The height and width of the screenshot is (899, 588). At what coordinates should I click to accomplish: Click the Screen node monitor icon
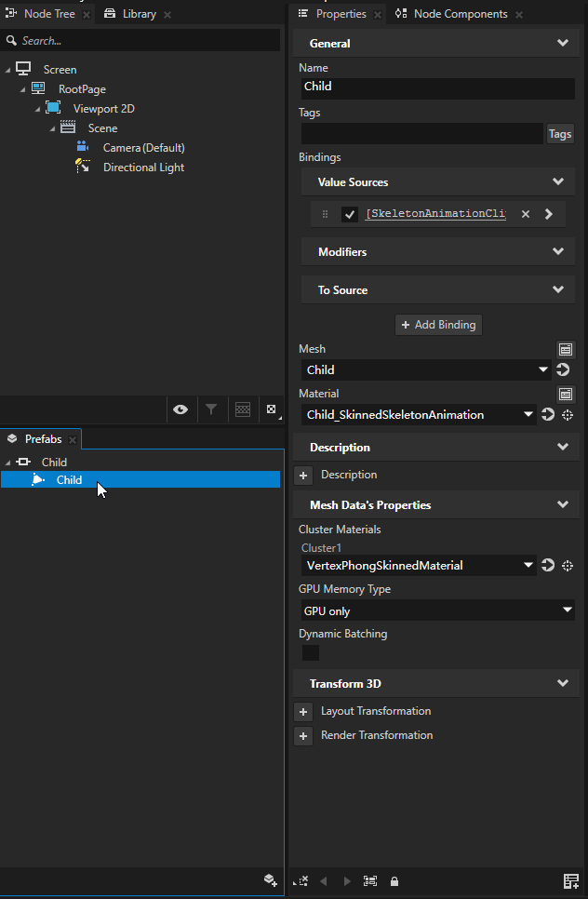[23, 69]
